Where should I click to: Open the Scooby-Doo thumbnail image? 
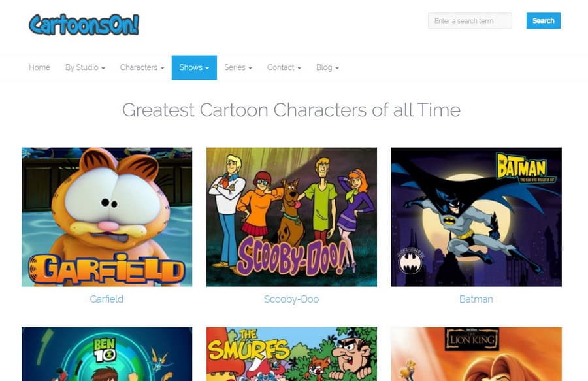point(291,217)
